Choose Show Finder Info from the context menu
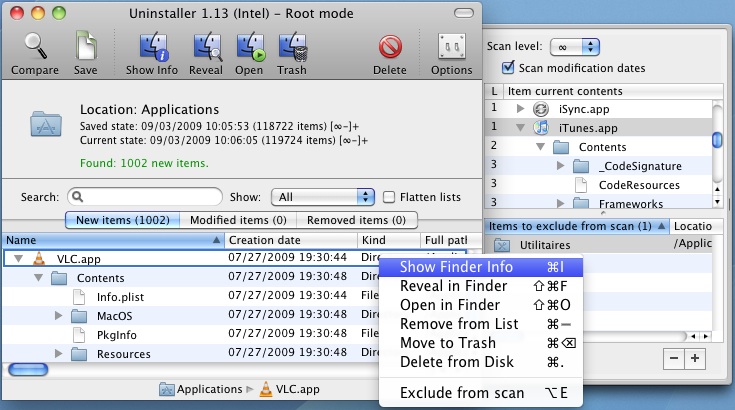 (x=481, y=267)
